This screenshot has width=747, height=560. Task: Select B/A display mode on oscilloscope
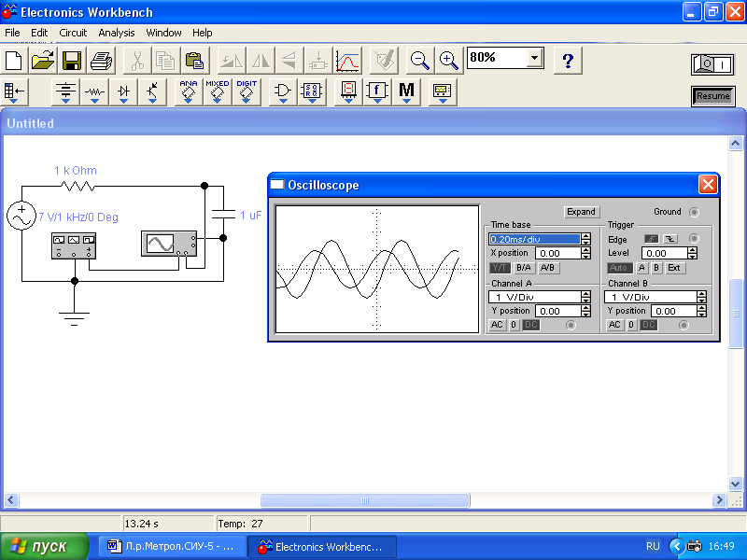point(524,268)
